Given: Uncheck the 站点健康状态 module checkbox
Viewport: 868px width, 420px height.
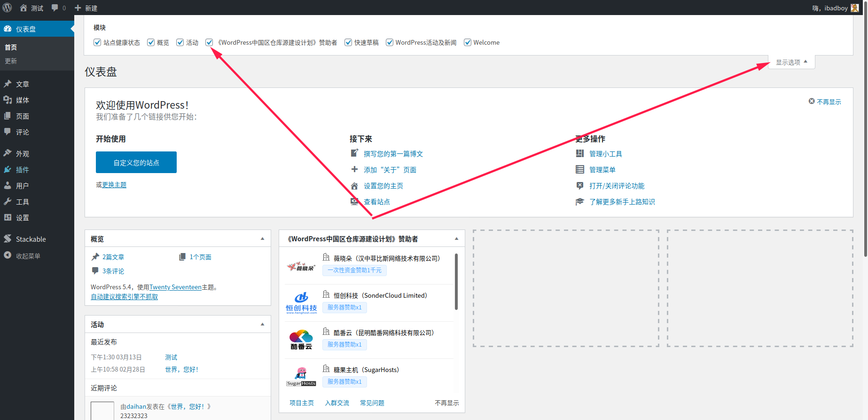Looking at the screenshot, I should click(97, 42).
